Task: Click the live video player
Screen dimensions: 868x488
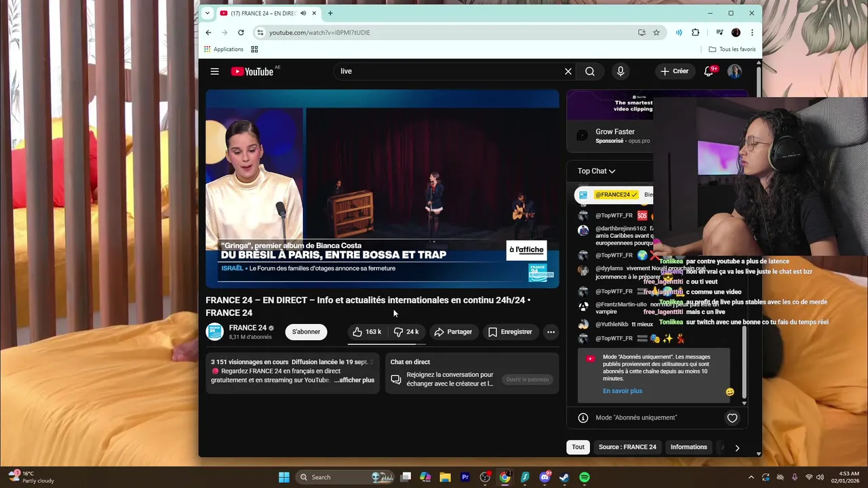Action: tap(382, 188)
